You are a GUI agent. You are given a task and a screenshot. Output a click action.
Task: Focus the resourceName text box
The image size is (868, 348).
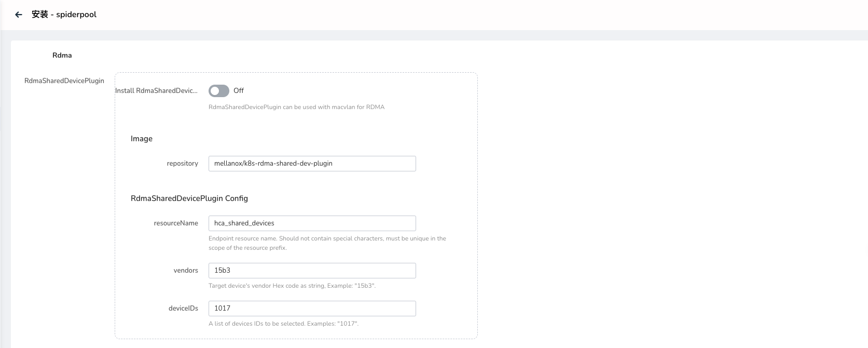[x=312, y=223]
